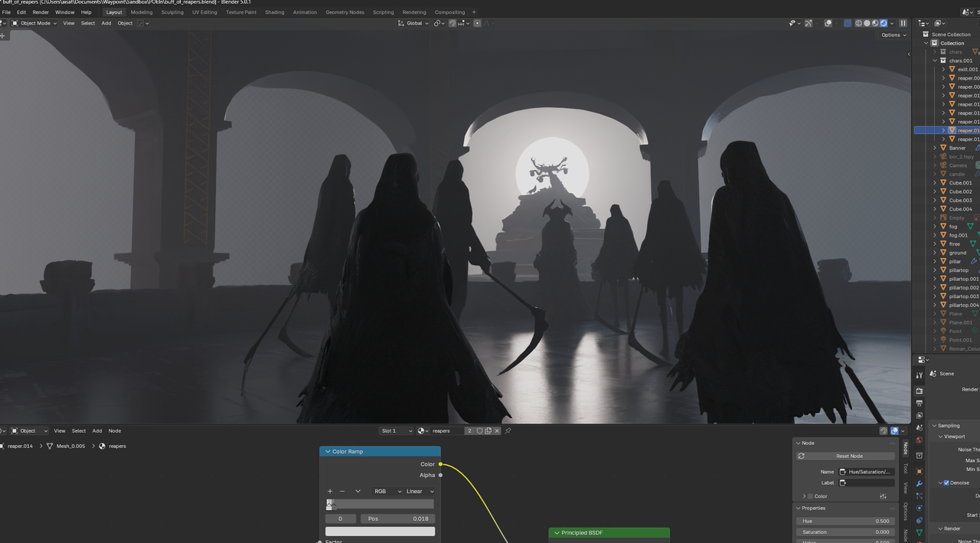Expand the Banner object in outliner
This screenshot has height=543, width=980.
coord(935,148)
